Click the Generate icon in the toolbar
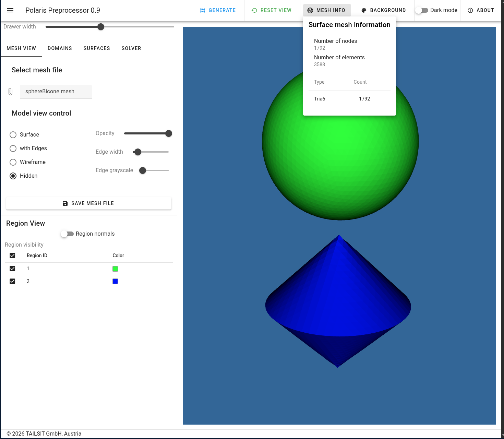This screenshot has height=439, width=504. point(203,10)
